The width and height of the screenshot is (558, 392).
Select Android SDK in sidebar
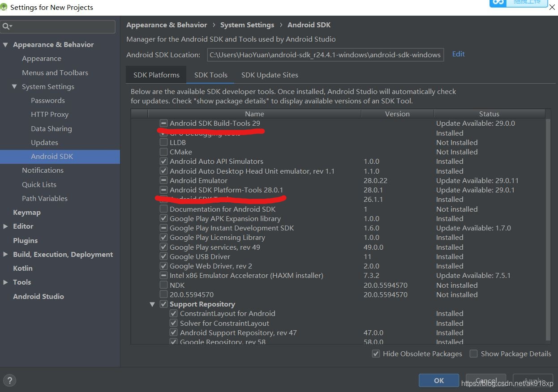coord(60,157)
